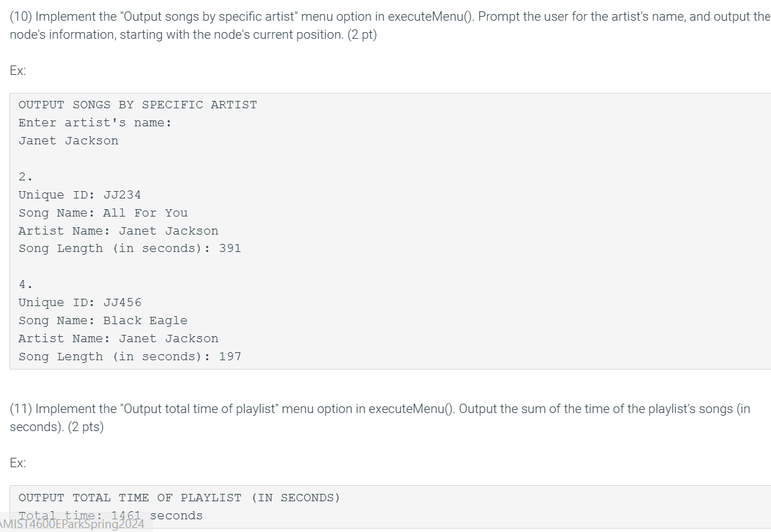Screen dimensions: 771x532
Task: Click the Song Name: All For You line
Action: click(x=103, y=213)
